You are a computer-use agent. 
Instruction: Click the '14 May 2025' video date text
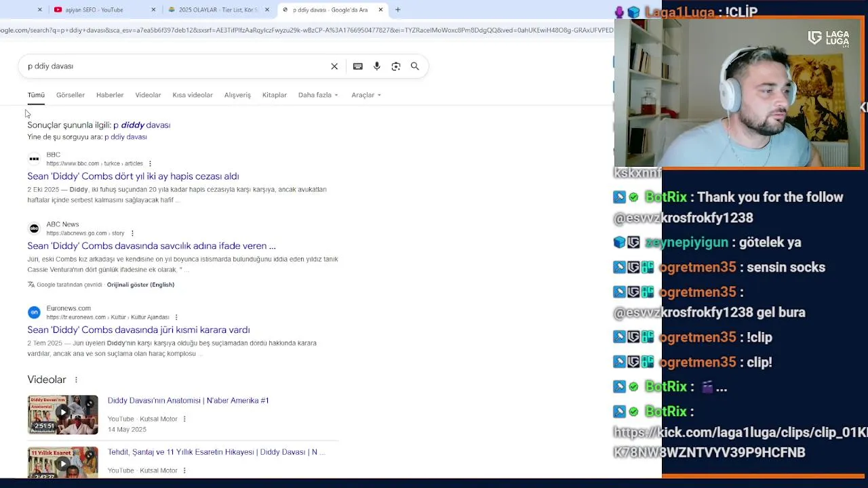tap(127, 430)
